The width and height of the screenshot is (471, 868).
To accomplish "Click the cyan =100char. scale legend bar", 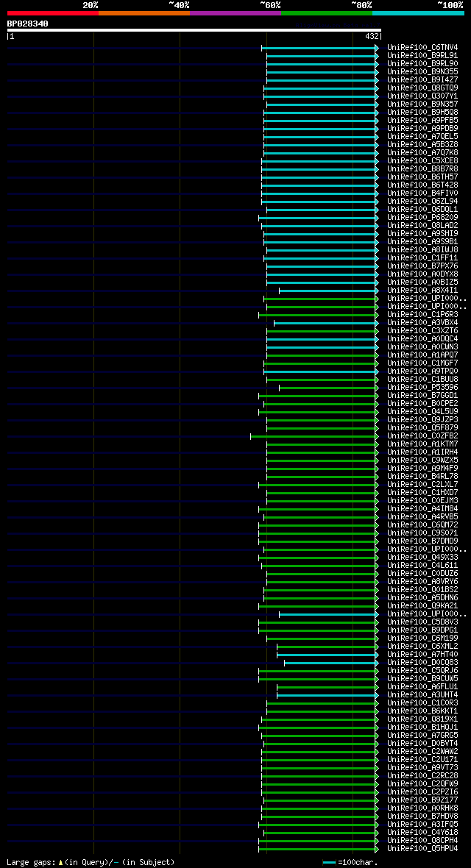I will point(330,863).
